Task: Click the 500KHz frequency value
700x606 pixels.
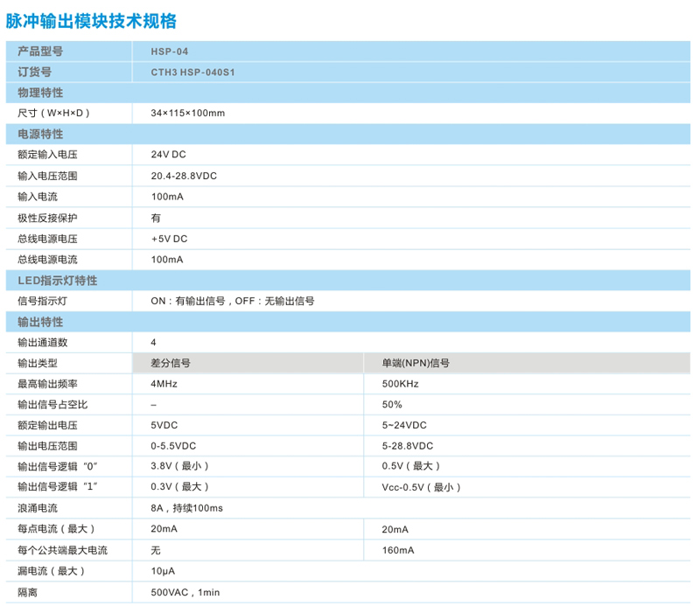Action: [x=400, y=384]
